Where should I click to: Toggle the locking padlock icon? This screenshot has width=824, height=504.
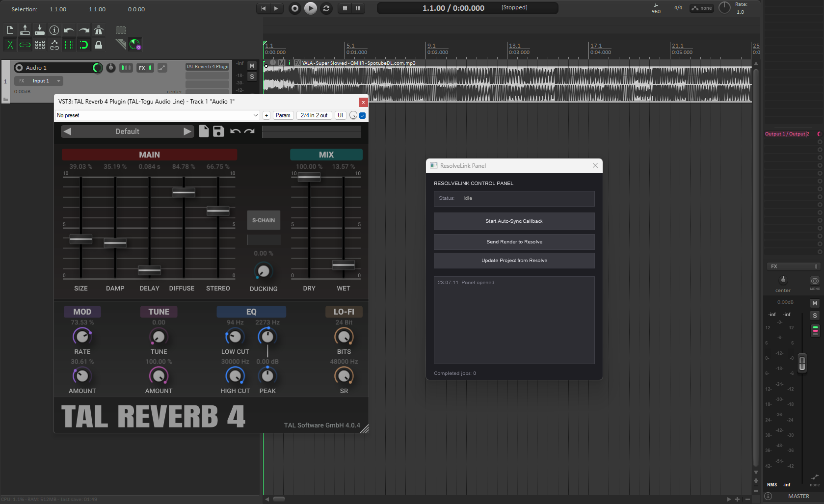click(99, 45)
